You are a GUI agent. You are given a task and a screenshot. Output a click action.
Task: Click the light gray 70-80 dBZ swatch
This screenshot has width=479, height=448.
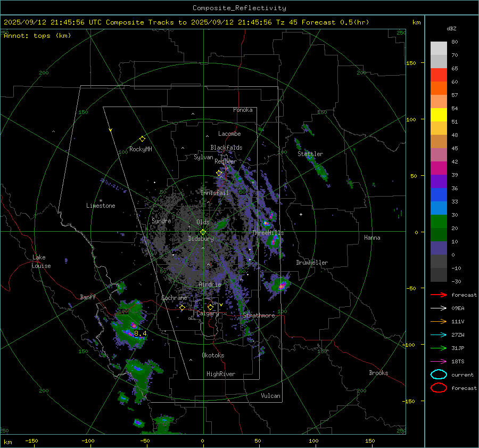(439, 48)
